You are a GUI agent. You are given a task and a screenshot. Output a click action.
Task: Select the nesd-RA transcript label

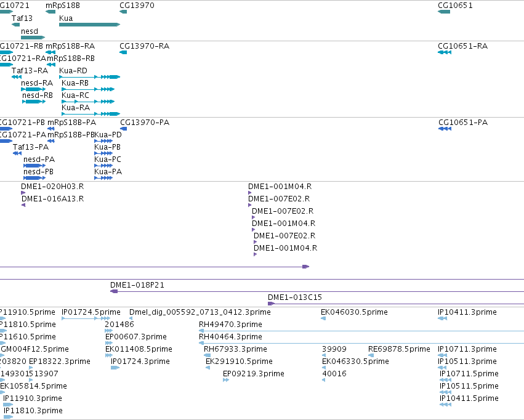pos(37,83)
